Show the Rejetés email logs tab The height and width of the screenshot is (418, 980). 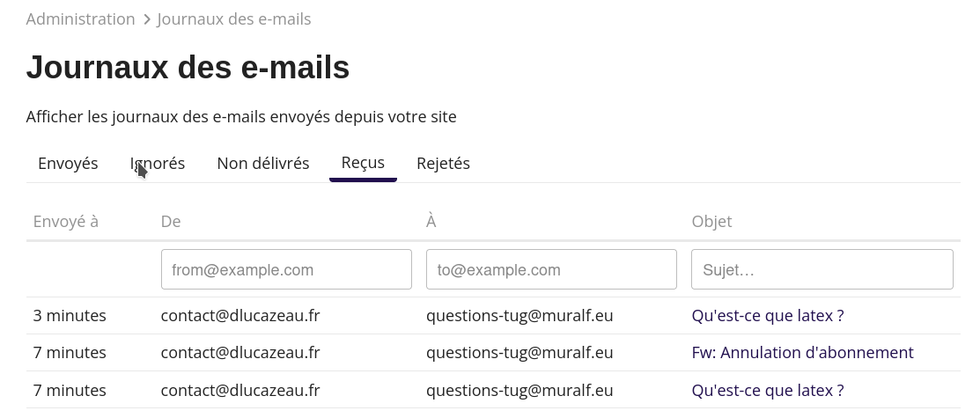point(443,164)
